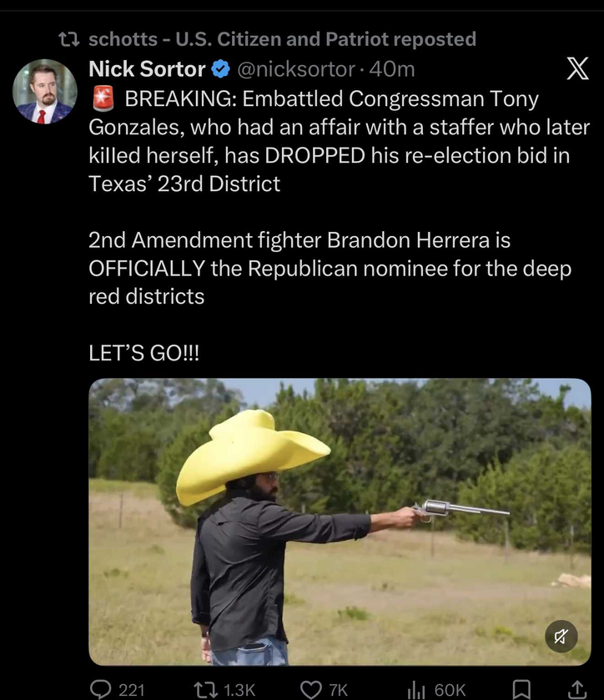
Task: View the 1.3K reposts count
Action: (239, 690)
